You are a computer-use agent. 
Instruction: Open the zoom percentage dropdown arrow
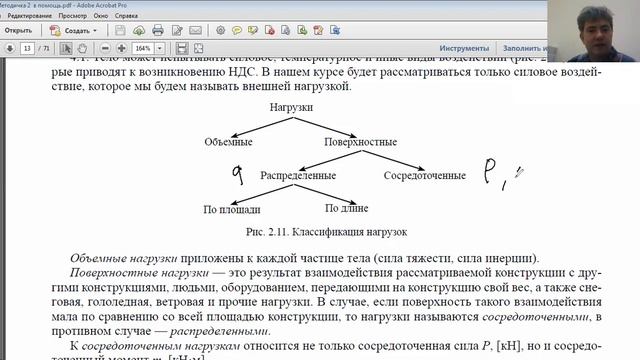(160, 49)
